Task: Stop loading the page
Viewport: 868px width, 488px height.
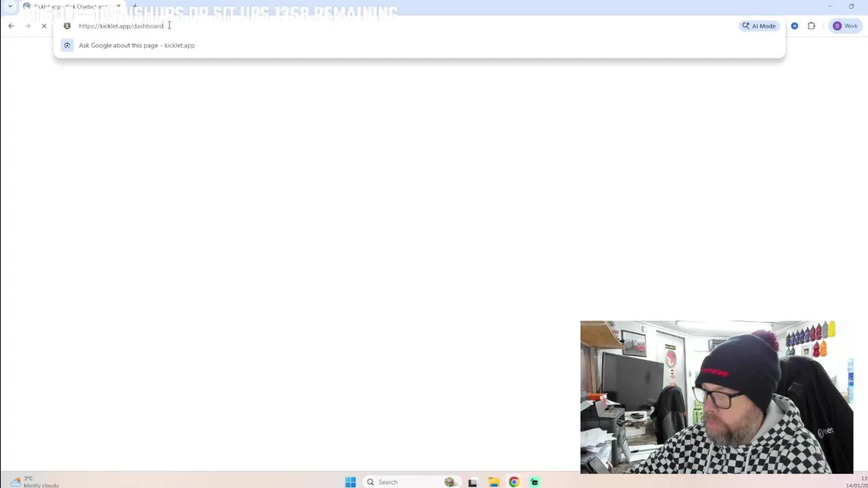Action: [44, 26]
